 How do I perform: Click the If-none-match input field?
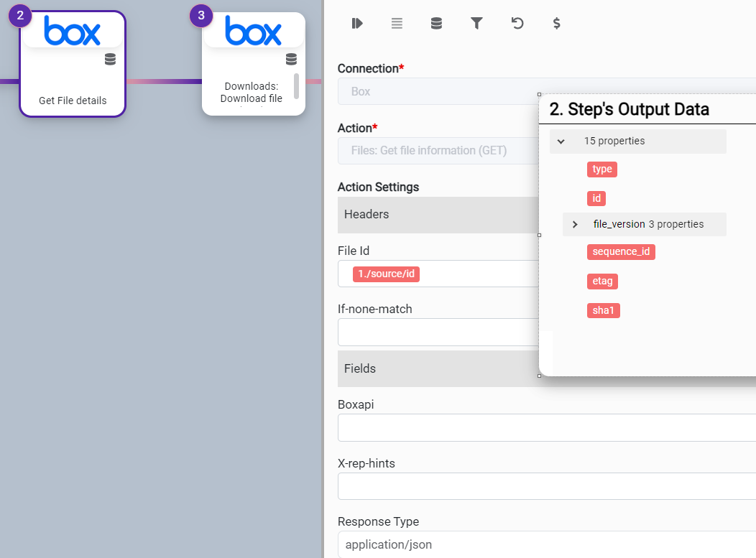coord(438,333)
